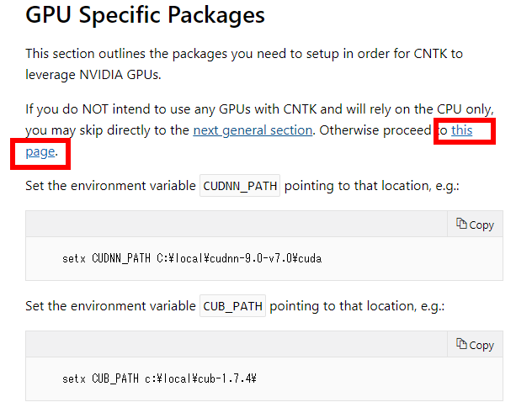
Task: Click the 'setx CUB_PATH' command text
Action: [x=159, y=378]
